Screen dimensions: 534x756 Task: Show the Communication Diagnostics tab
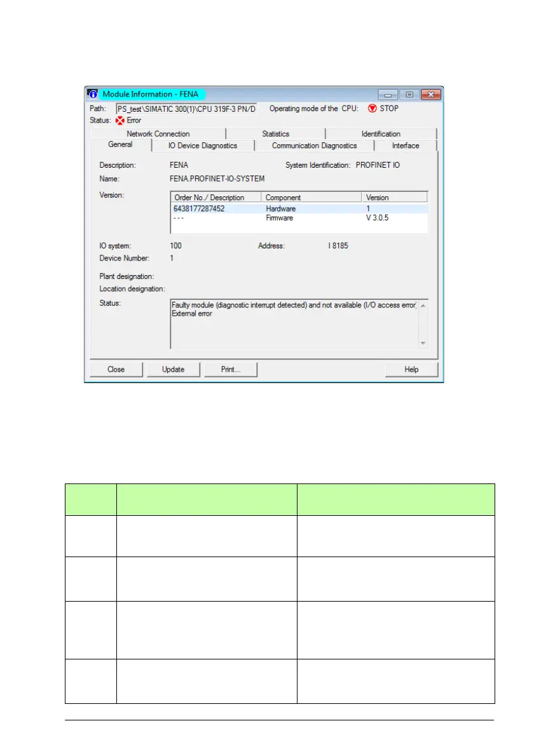(315, 145)
